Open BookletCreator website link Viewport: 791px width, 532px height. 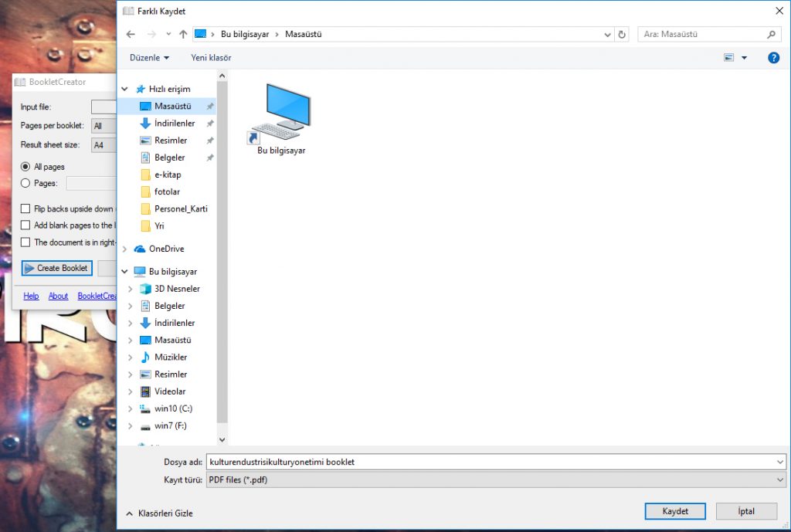(97, 296)
